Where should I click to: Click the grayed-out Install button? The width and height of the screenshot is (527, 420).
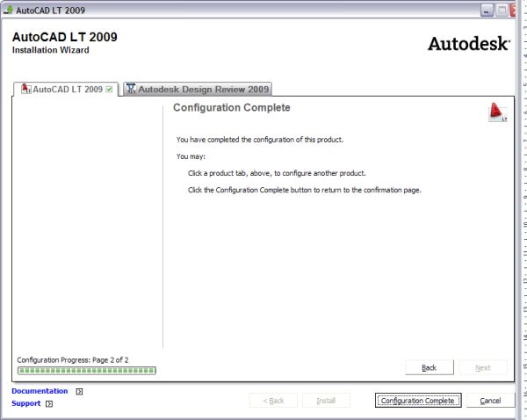coord(326,401)
